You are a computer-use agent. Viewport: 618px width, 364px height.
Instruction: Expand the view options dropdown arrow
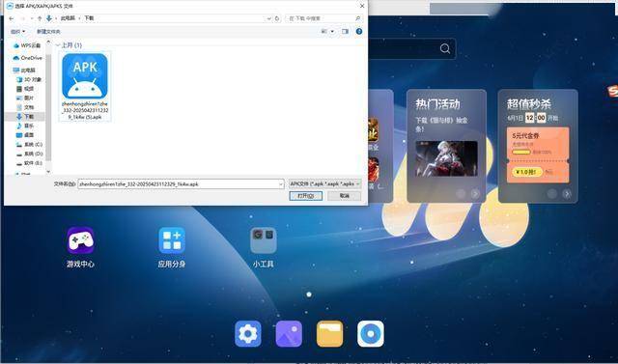[332, 31]
